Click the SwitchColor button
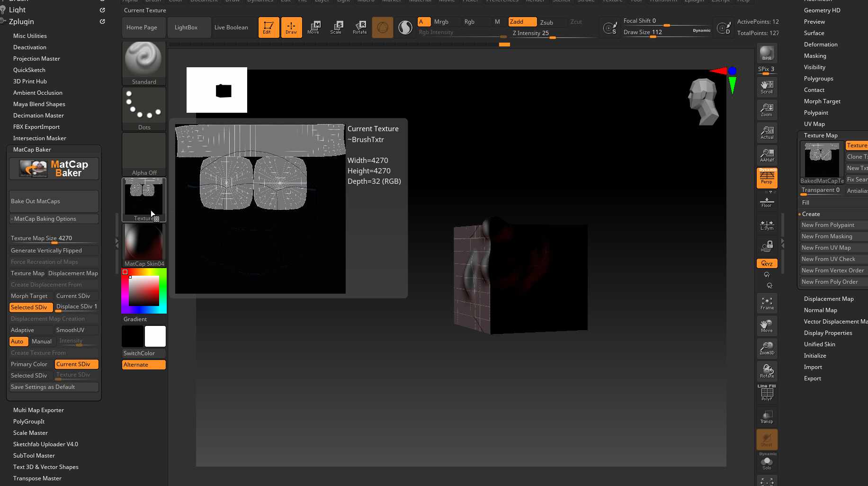 tap(144, 353)
